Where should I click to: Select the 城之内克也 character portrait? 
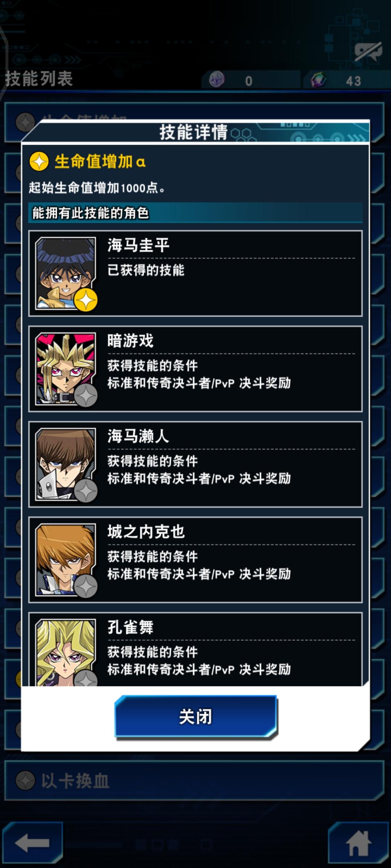tap(66, 560)
